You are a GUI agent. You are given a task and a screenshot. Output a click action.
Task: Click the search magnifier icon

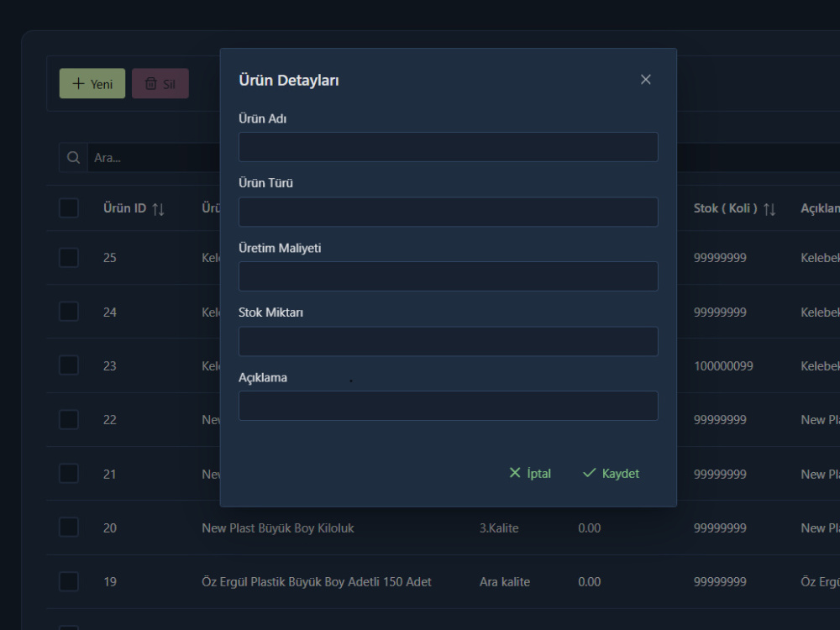pyautogui.click(x=73, y=158)
